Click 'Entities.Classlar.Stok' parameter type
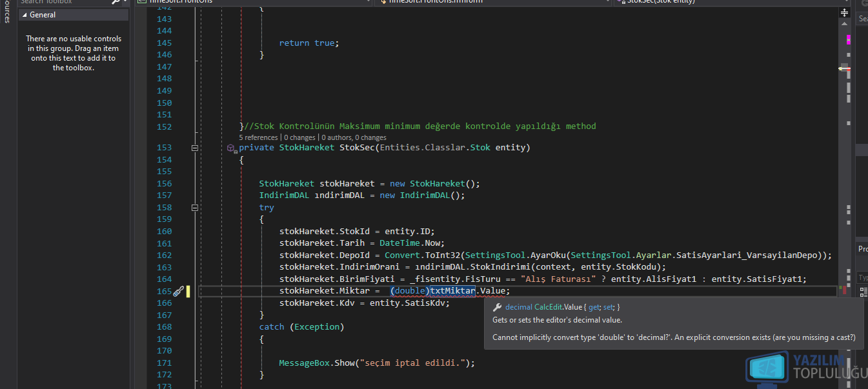The height and width of the screenshot is (389, 868). pyautogui.click(x=435, y=148)
